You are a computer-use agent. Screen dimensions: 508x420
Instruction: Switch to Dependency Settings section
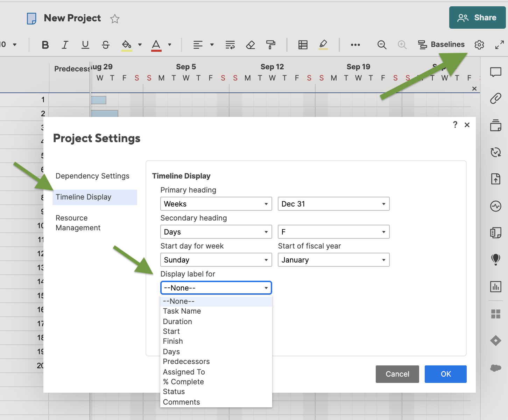coord(92,176)
